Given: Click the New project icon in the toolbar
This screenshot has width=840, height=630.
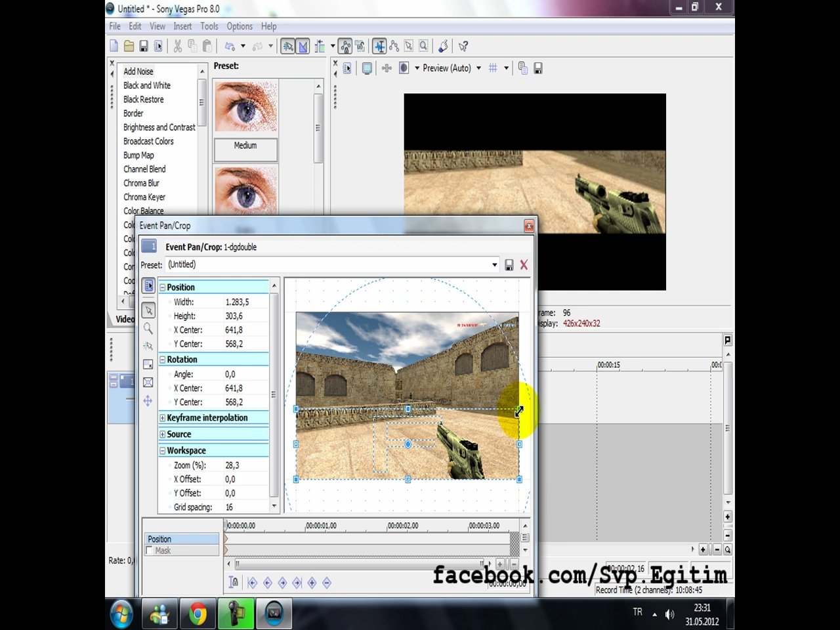Looking at the screenshot, I should [x=114, y=46].
